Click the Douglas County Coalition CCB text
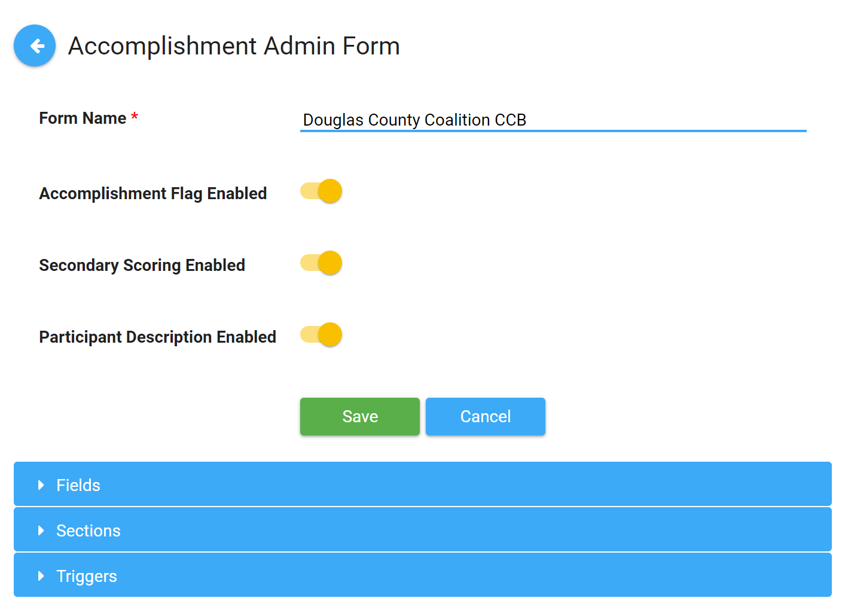842x616 pixels. (414, 120)
